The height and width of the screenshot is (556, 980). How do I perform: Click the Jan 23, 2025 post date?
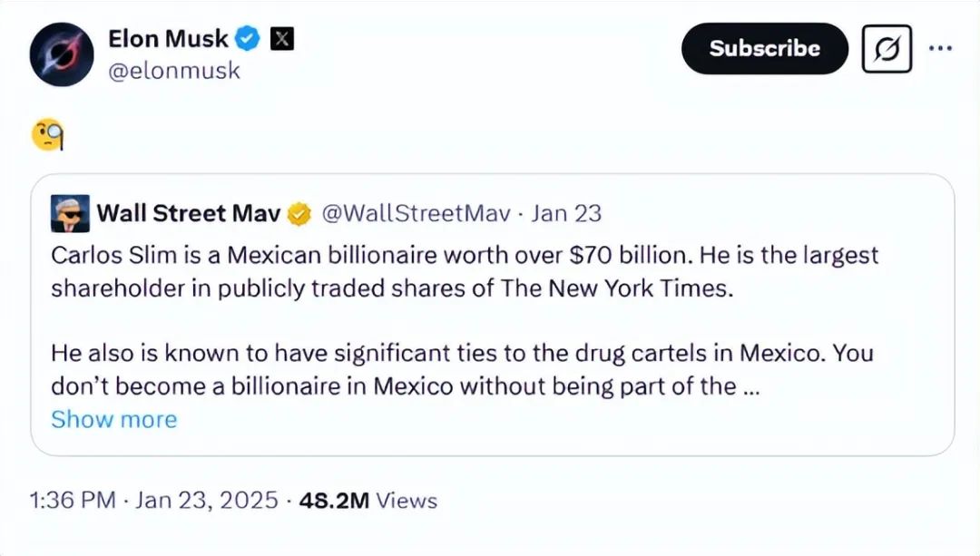[x=204, y=501]
